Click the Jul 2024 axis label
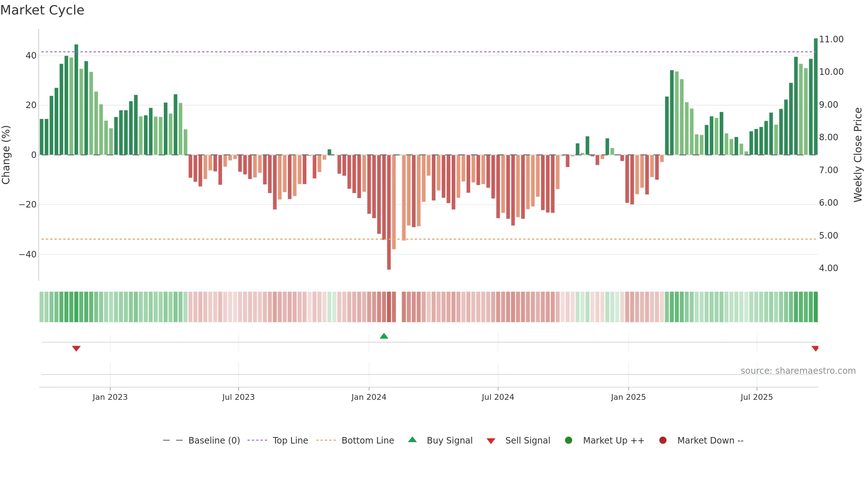868x488 pixels. coord(498,397)
